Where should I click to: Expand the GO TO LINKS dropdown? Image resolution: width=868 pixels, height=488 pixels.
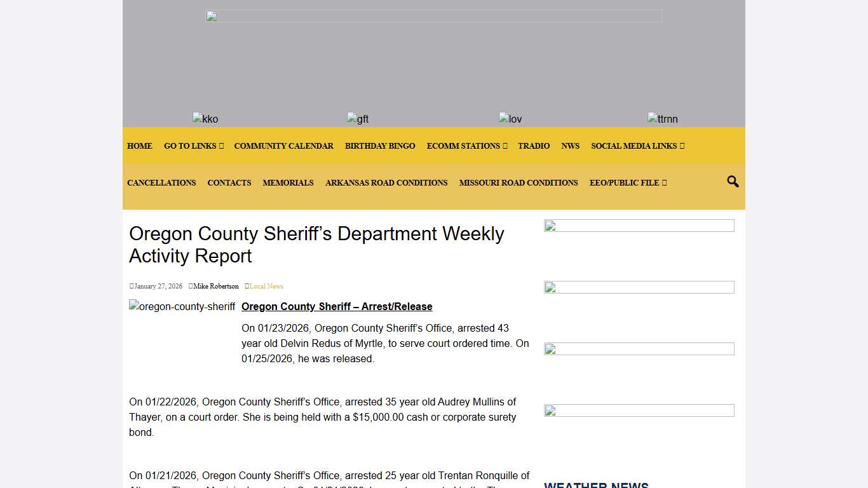pyautogui.click(x=193, y=146)
